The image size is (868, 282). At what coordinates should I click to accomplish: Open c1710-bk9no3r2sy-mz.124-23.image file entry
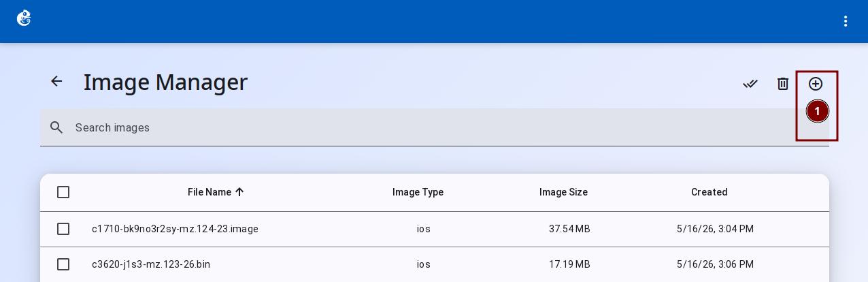[x=175, y=229]
